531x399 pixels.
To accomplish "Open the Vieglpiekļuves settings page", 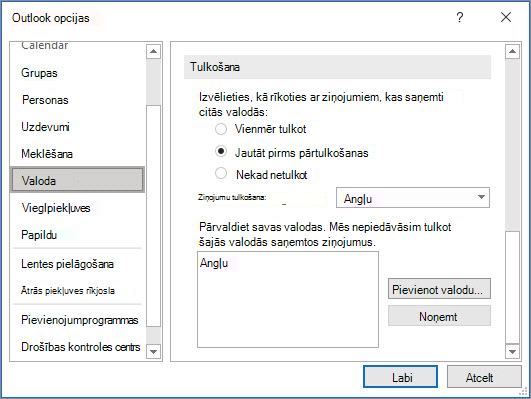I will 56,208.
